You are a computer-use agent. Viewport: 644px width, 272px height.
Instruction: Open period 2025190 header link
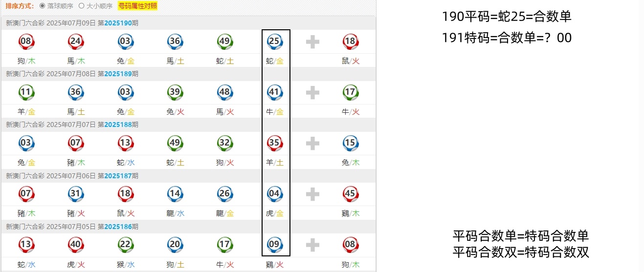[x=118, y=23]
